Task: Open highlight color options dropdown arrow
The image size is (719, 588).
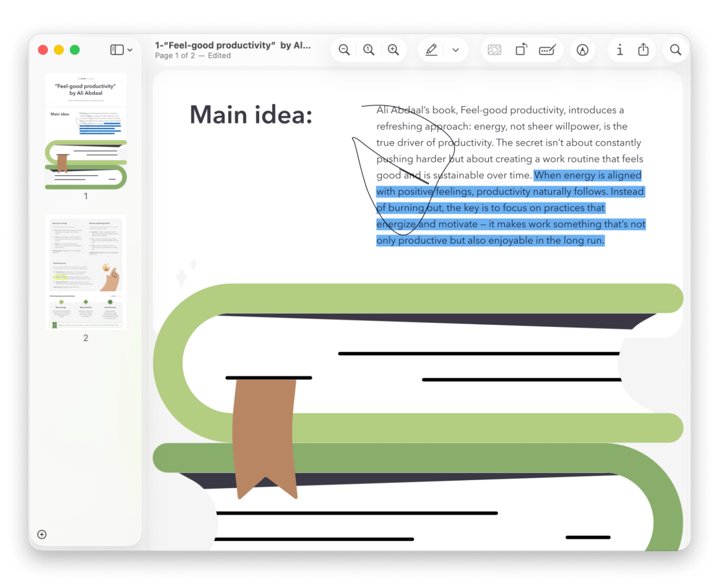Action: (x=455, y=50)
